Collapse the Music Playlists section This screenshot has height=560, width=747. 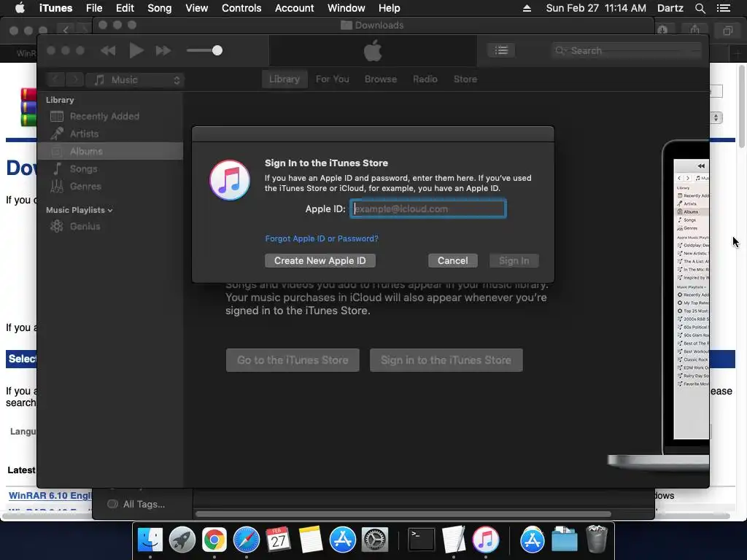[x=110, y=210]
